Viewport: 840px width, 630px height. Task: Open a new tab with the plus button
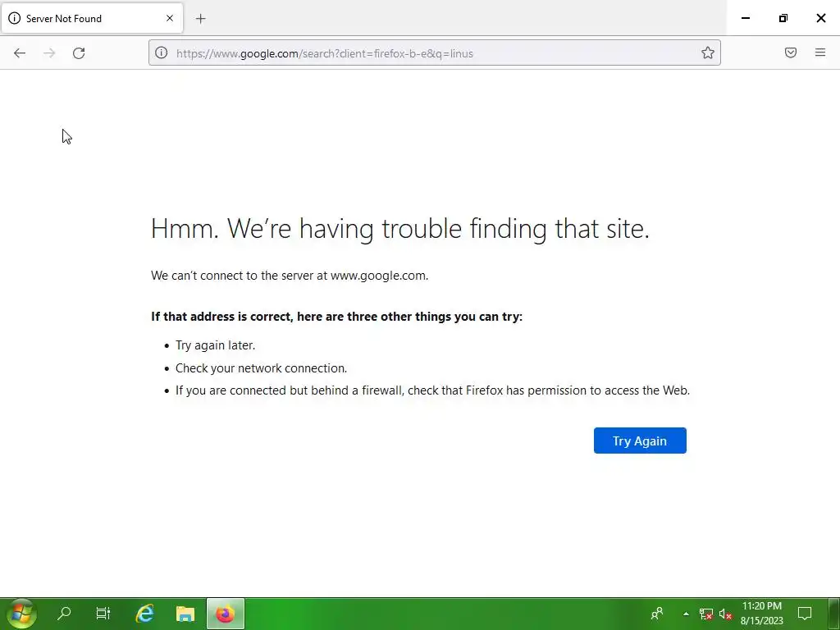(x=200, y=19)
